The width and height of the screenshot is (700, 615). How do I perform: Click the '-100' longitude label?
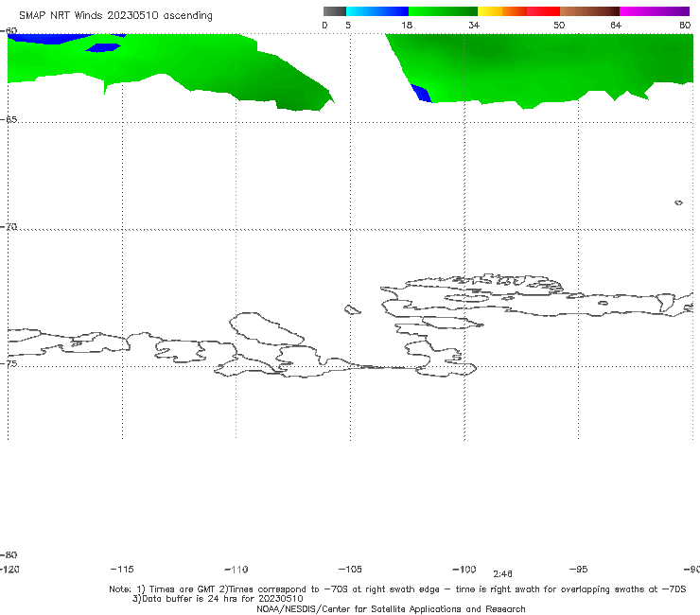[x=464, y=570]
